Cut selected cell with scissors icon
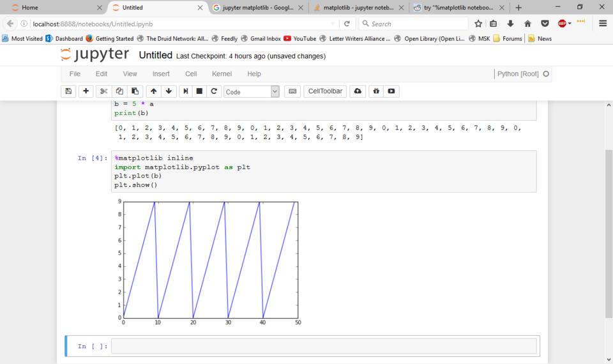 [104, 91]
